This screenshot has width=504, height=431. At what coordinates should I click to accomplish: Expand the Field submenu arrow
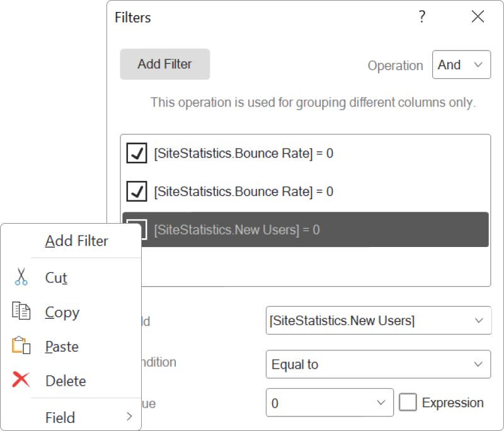[129, 417]
